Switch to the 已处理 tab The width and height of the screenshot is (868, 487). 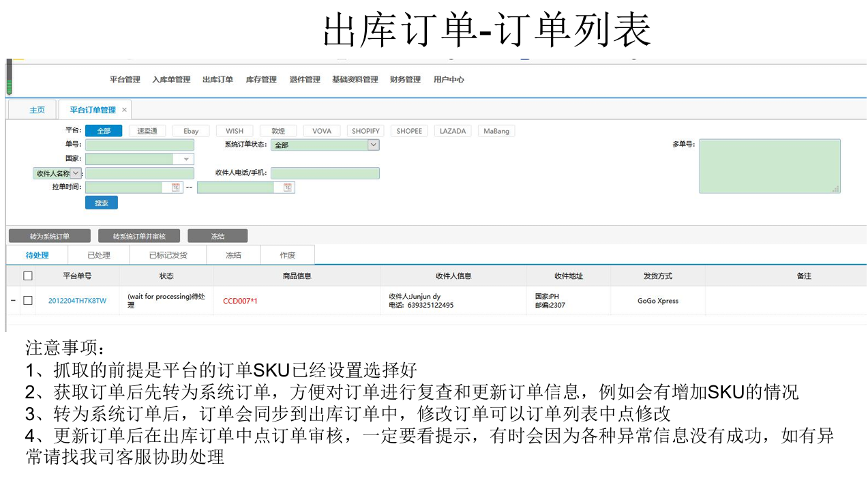pyautogui.click(x=99, y=255)
